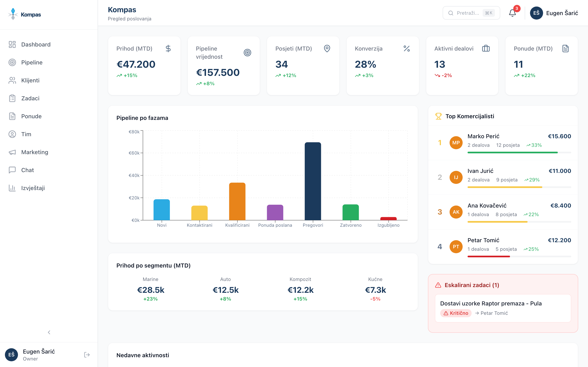Open the Zadaci clipboard icon
Image resolution: width=588 pixels, height=367 pixels.
[12, 98]
